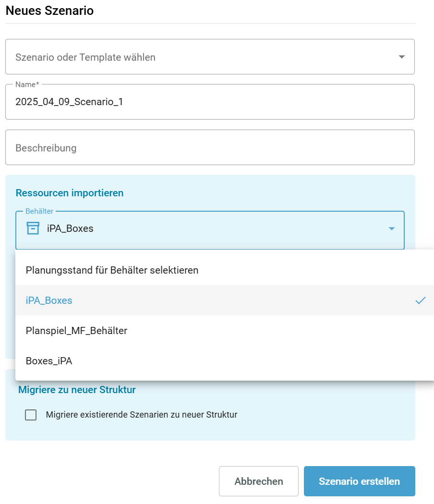This screenshot has width=434, height=504.
Task: Click the Behälter field showing iPA_Boxes
Action: point(210,230)
